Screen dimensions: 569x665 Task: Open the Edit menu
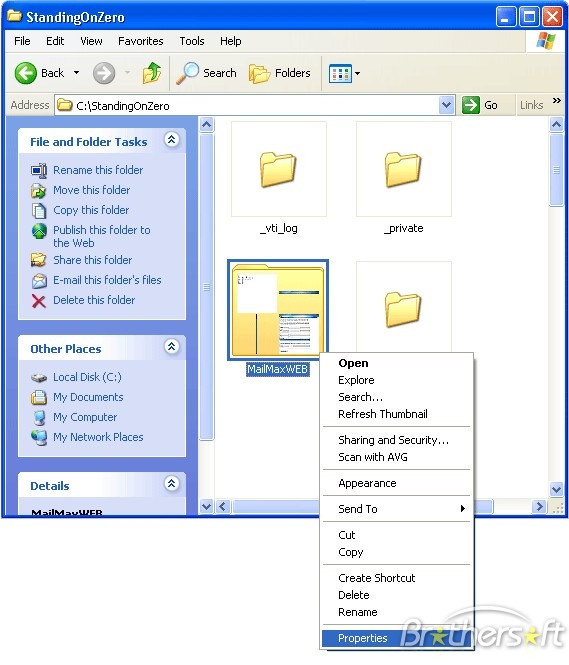click(55, 41)
